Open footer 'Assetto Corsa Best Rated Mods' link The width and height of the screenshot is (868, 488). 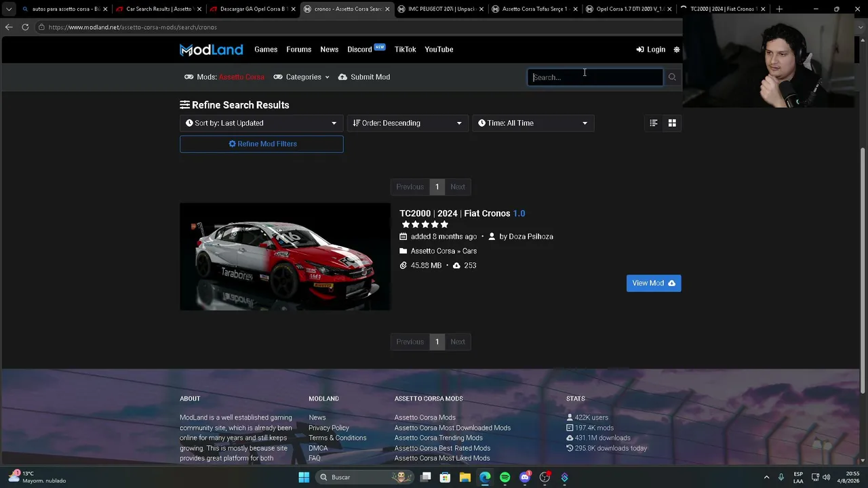442,448
